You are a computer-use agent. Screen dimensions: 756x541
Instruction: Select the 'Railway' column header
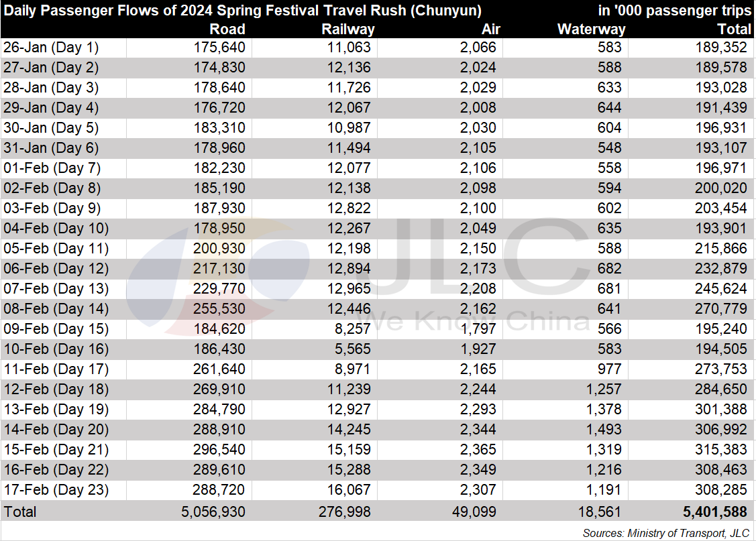[347, 29]
